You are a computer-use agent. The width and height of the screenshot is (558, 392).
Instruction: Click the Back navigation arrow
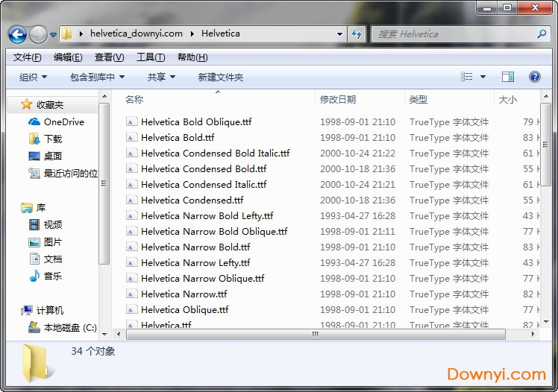tap(17, 34)
